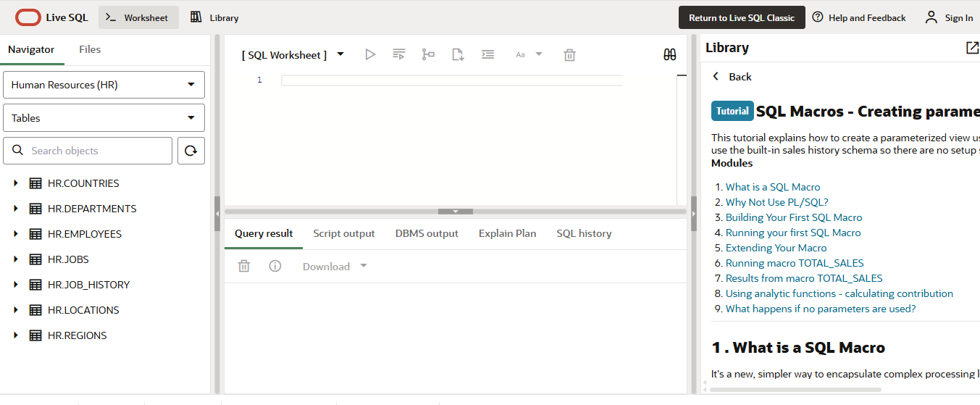
Task: Collapse the Navigator panel with the left handle
Action: (x=217, y=214)
